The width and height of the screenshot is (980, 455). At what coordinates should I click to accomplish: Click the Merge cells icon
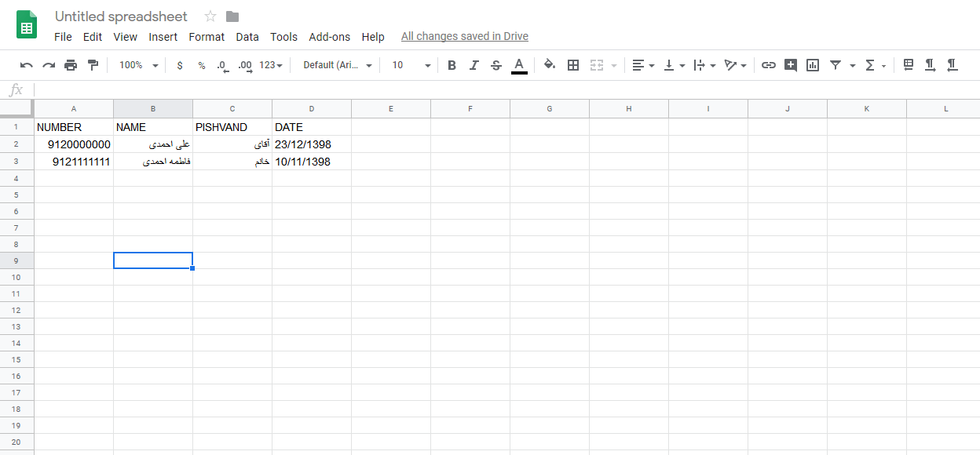597,65
